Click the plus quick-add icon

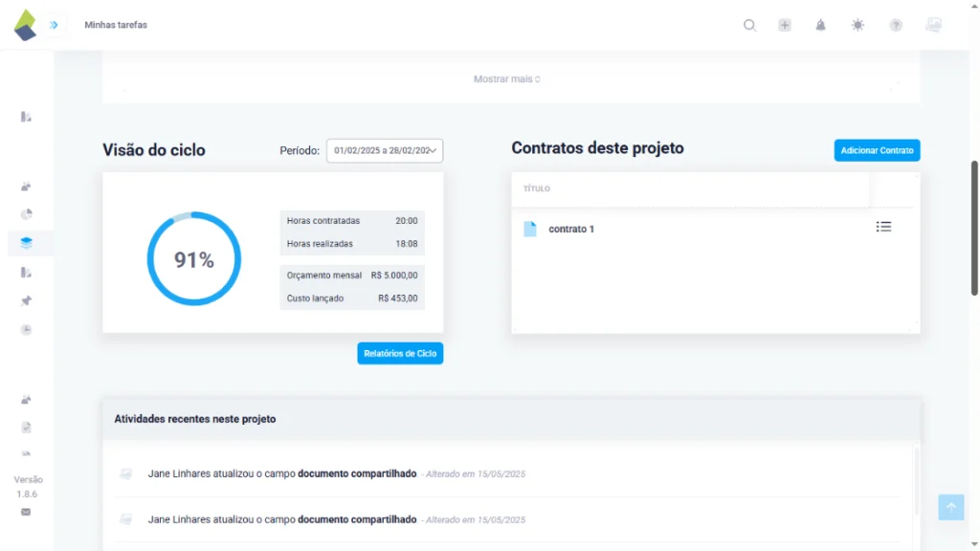785,25
